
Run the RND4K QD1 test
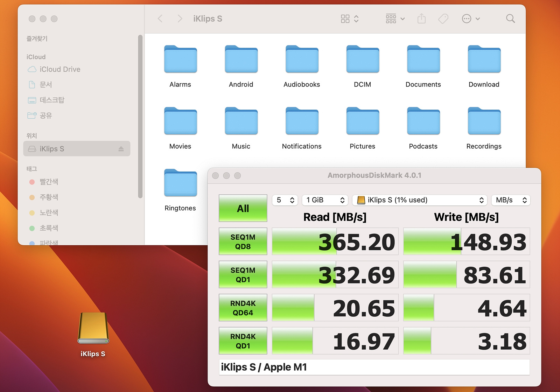pyautogui.click(x=243, y=341)
